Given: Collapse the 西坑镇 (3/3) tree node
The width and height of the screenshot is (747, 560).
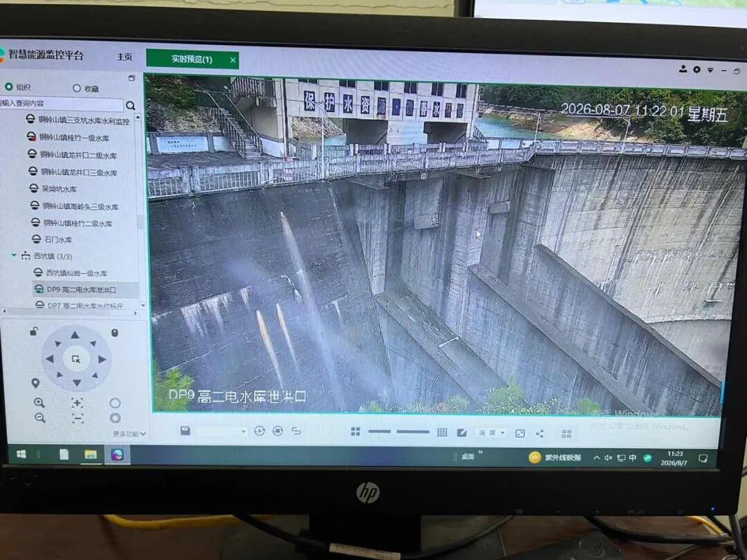Looking at the screenshot, I should (x=15, y=256).
